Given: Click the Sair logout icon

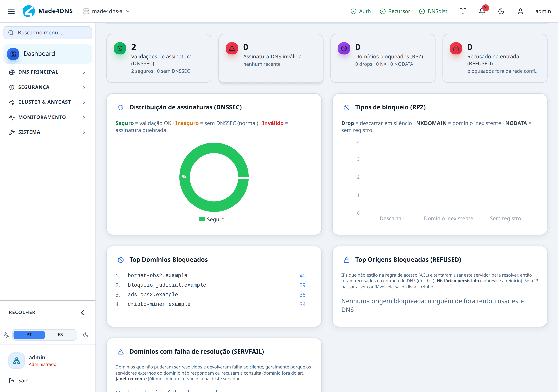Looking at the screenshot, I should (x=12, y=381).
